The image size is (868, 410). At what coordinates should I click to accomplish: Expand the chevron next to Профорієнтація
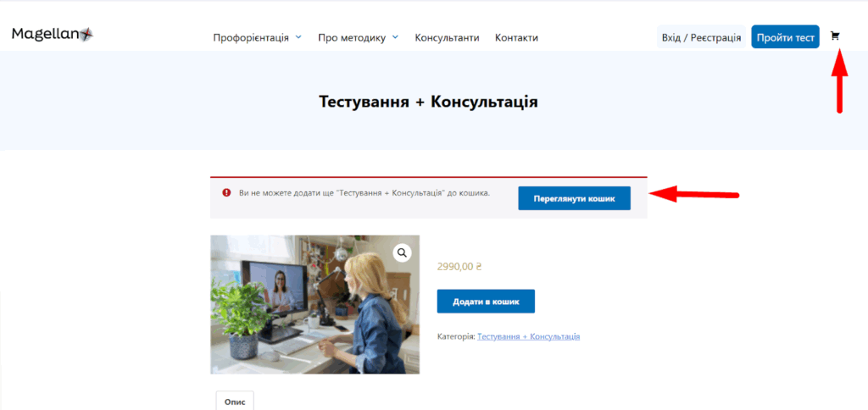pos(298,37)
